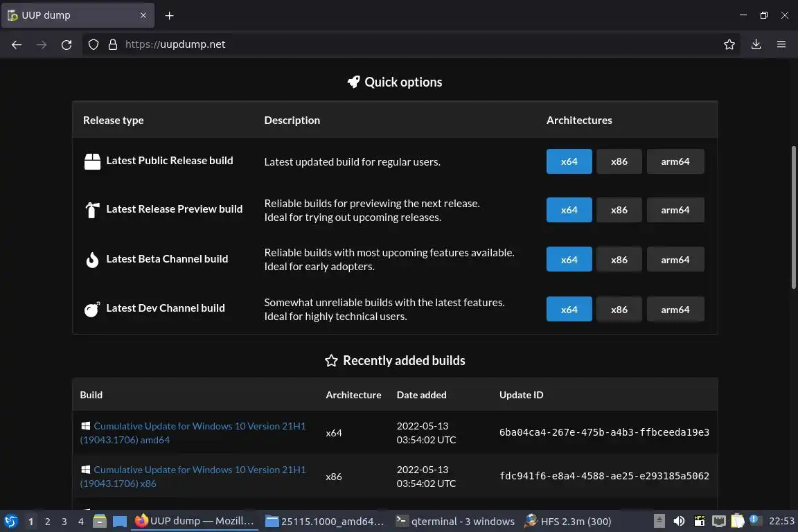Switch to qterminal - 3 windows taskbar entry

(455, 521)
